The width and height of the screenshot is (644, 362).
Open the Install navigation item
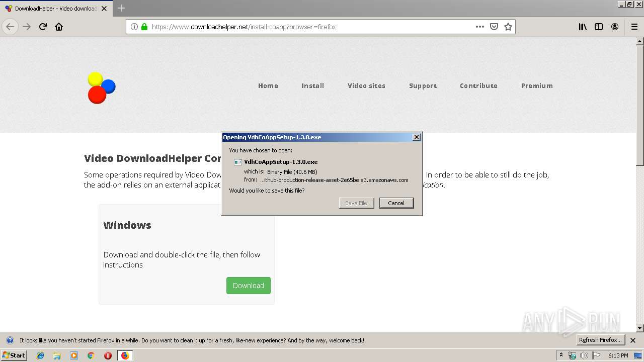click(312, 85)
